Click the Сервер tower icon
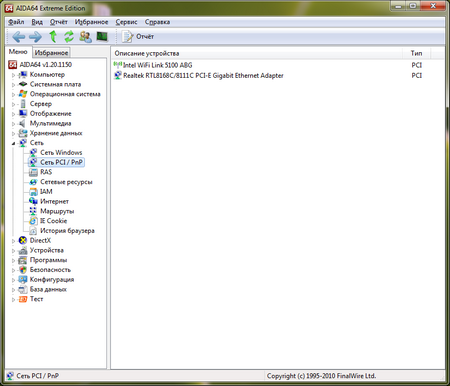 tap(23, 104)
